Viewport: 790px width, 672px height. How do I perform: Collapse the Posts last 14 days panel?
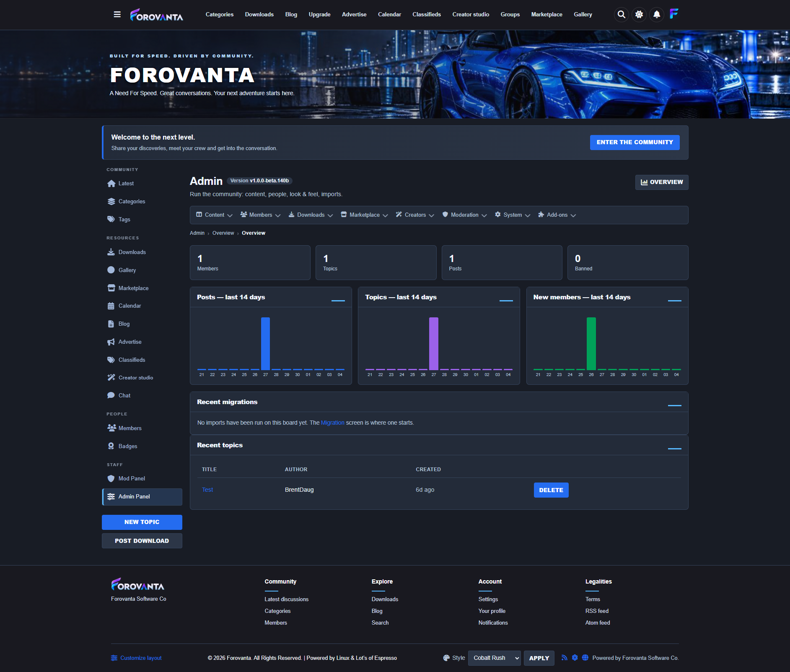click(338, 300)
